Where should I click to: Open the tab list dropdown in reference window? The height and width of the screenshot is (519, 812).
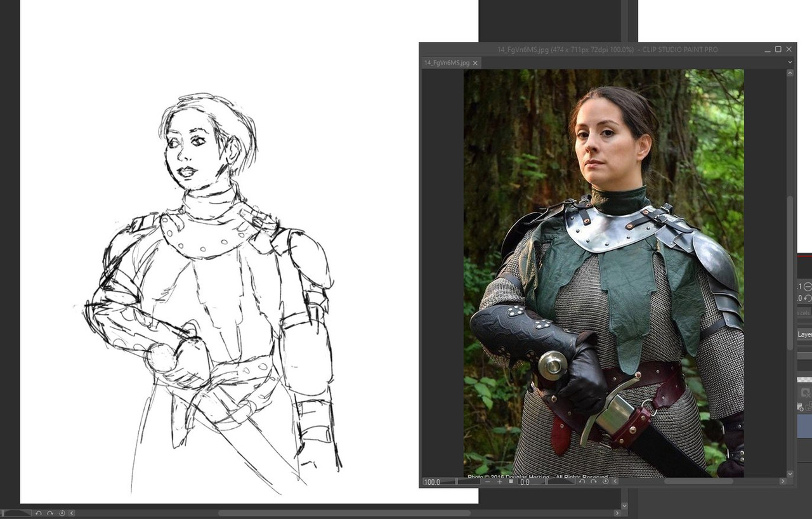tap(790, 63)
